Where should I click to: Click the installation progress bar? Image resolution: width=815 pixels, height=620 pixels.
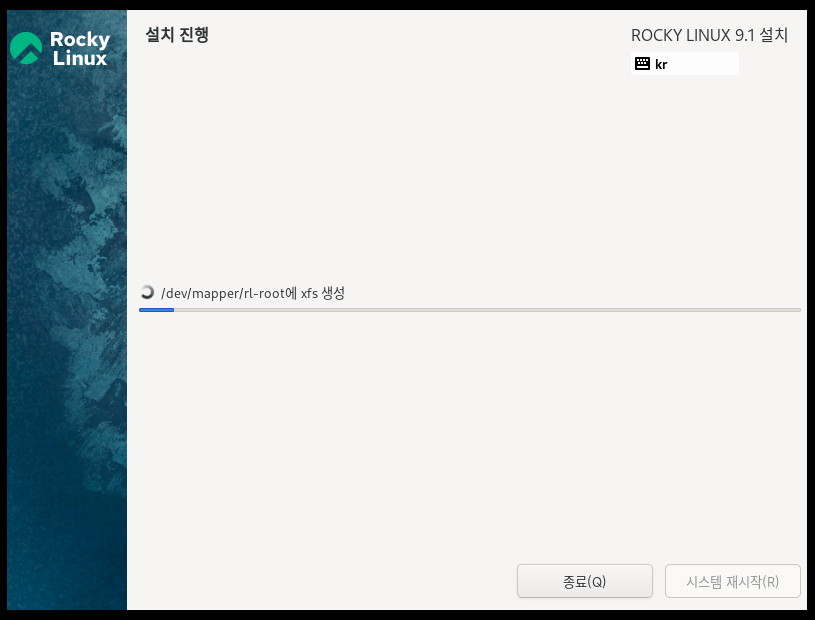point(470,310)
